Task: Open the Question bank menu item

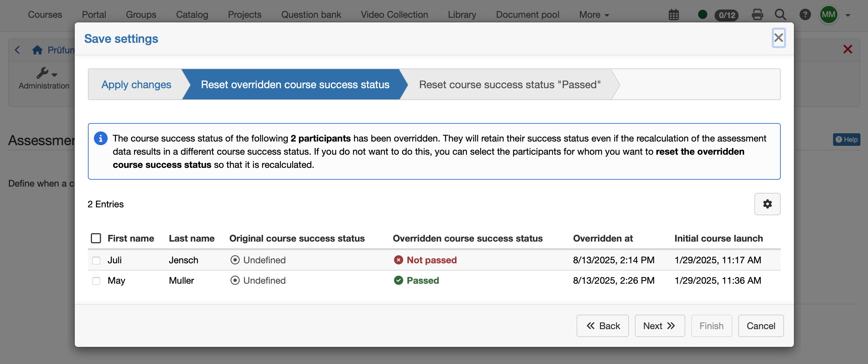Action: coord(311,14)
